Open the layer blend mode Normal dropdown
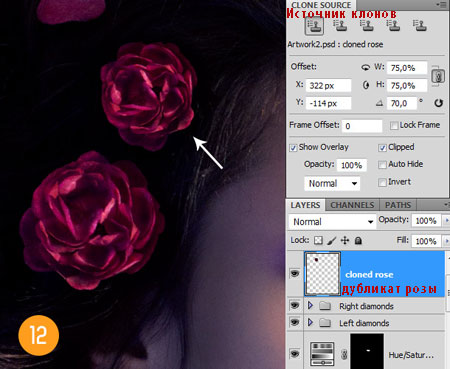The height and width of the screenshot is (369, 450). 332,222
